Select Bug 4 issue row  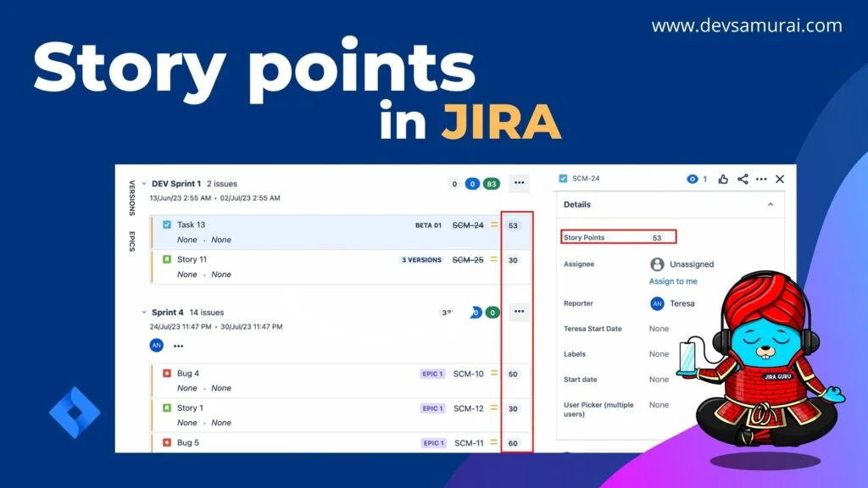[341, 380]
